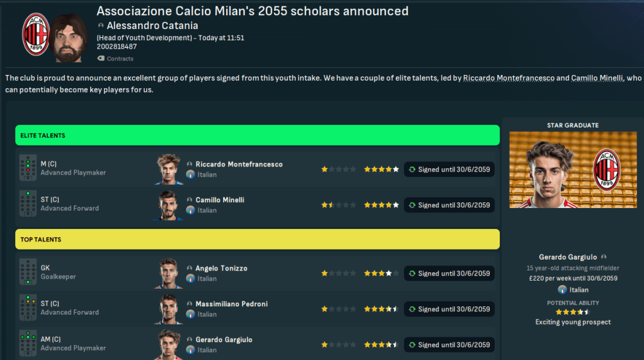Click the Star Graduate player photo
The height and width of the screenshot is (360, 644).
tap(573, 170)
